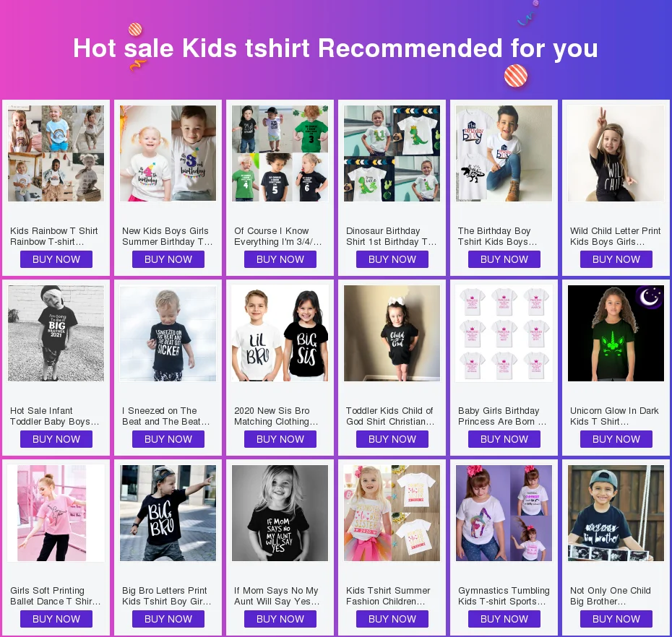This screenshot has height=637, width=672.
Task: Open The Birthday Boy Tshirt title link
Action: (x=497, y=236)
